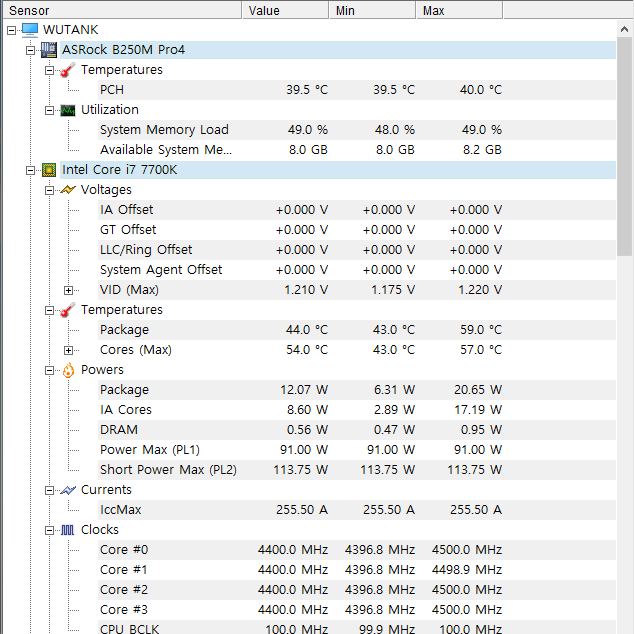Sort by the Max column header

(x=460, y=10)
